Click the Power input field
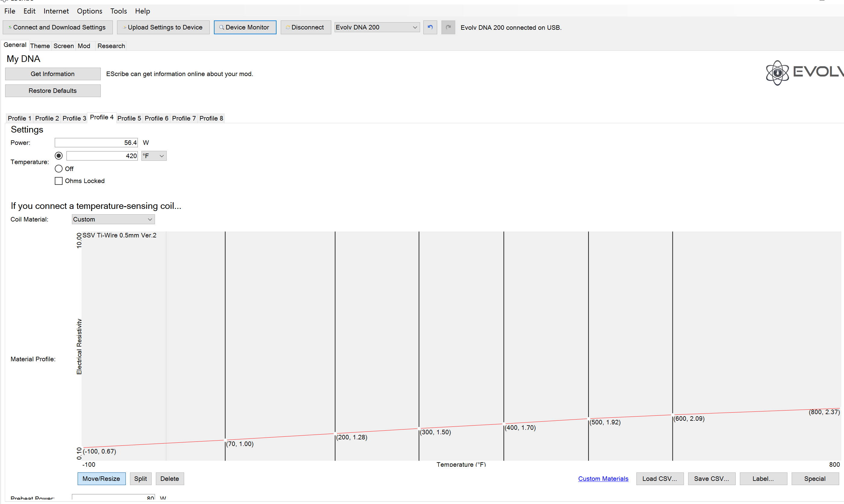This screenshot has width=844, height=504. [96, 143]
